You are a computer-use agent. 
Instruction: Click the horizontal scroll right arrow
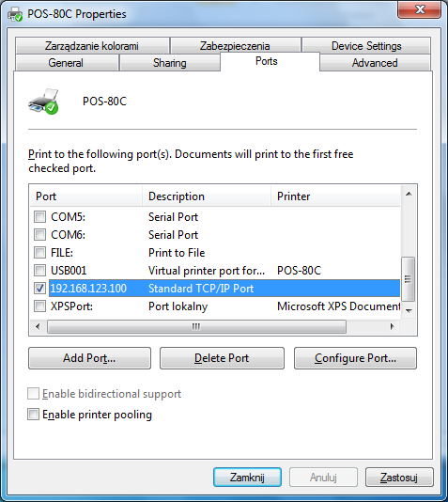(x=393, y=326)
